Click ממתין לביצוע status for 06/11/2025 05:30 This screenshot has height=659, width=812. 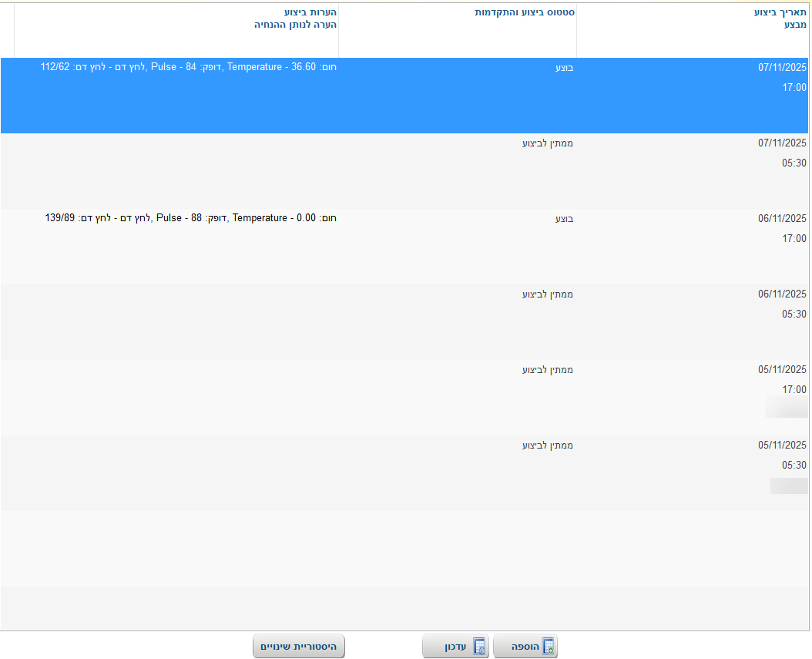coord(548,294)
